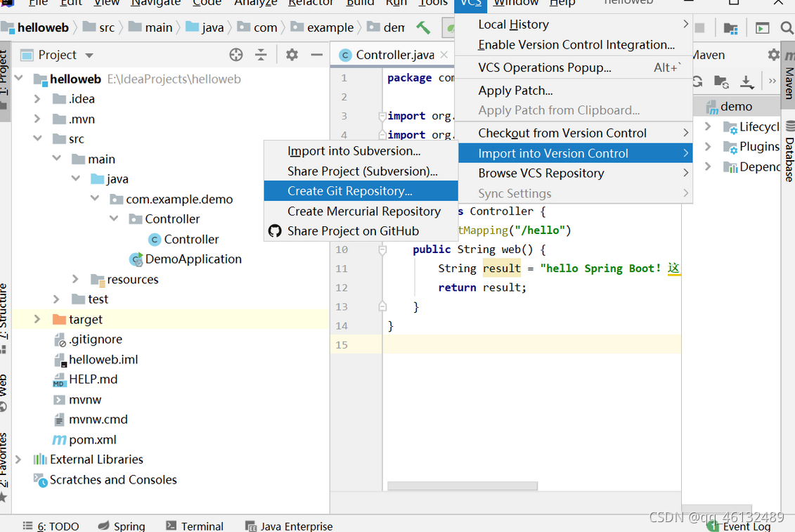Open the Terminal tool window
The image size is (795, 532).
coord(195,526)
